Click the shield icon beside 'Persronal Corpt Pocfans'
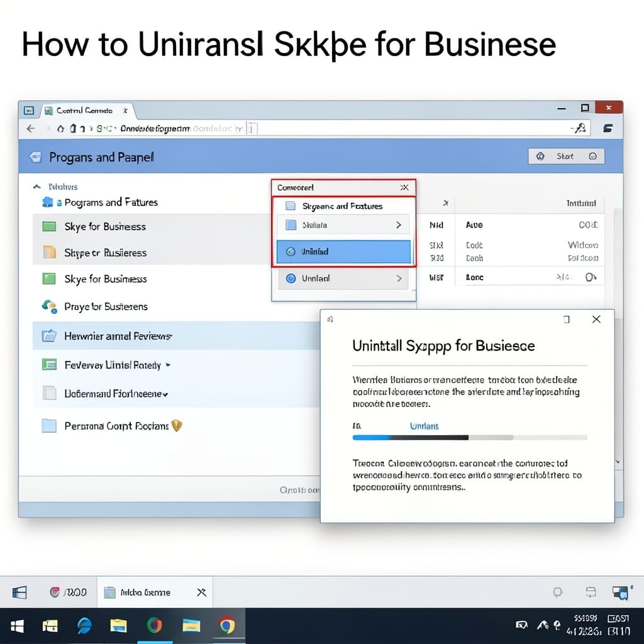This screenshot has height=644, width=644. 177,426
